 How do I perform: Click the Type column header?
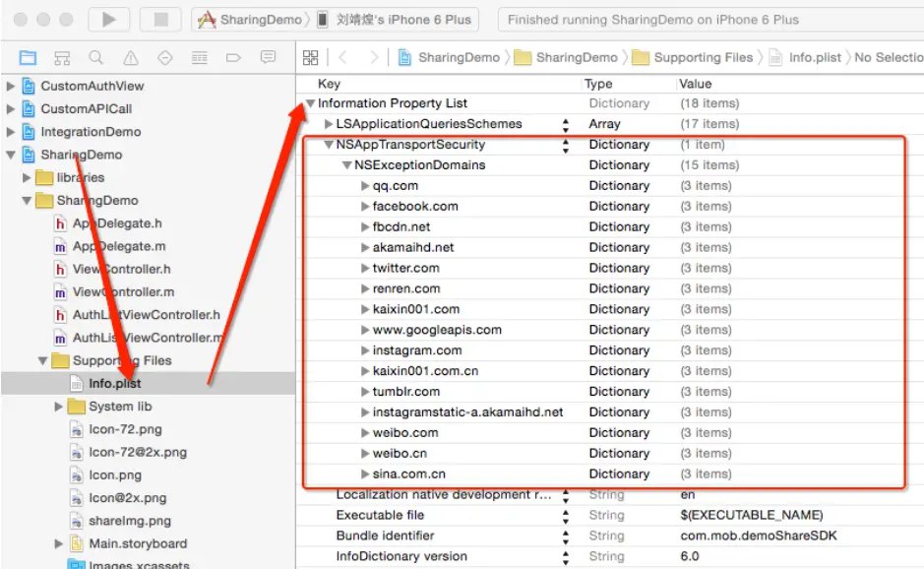(598, 84)
